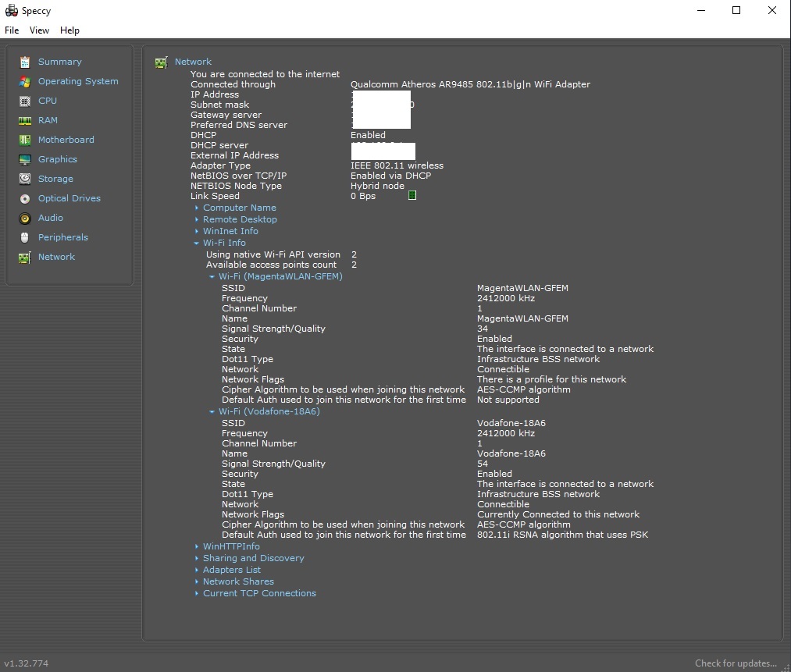Open the Peripherals section
Image resolution: width=791 pixels, height=672 pixels.
pos(63,237)
